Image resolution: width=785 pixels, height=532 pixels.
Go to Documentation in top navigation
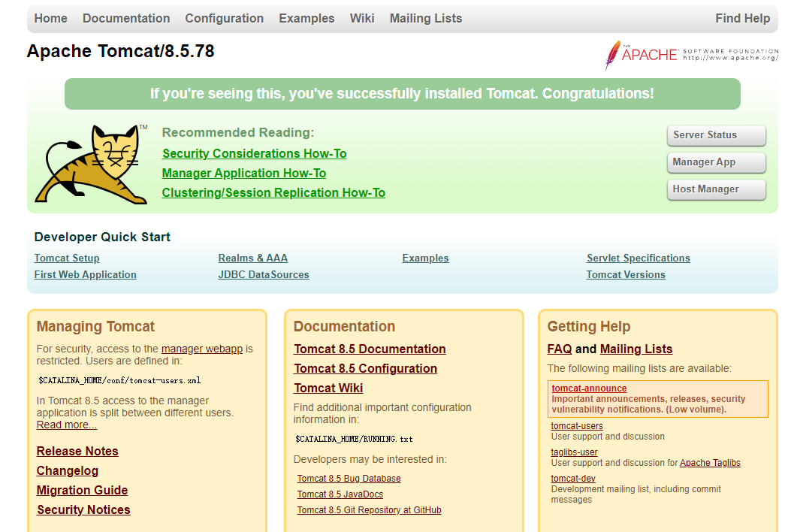[x=126, y=19]
